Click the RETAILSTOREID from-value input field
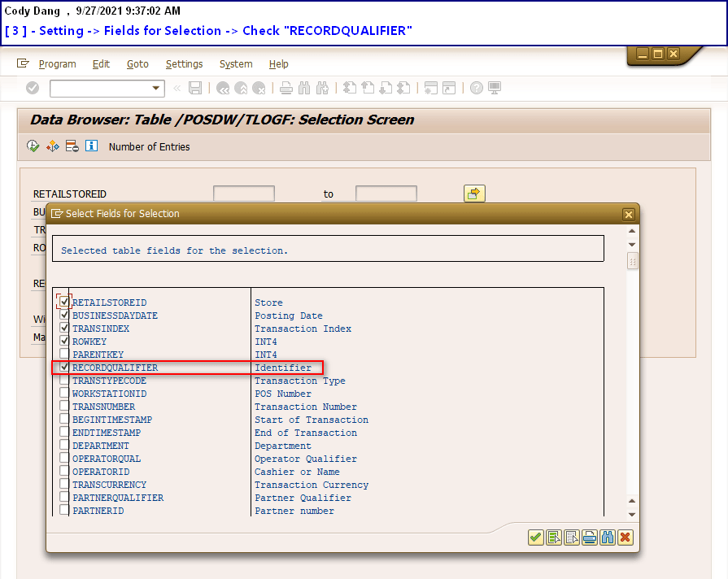Viewport: 728px width, 579px height. [x=243, y=194]
